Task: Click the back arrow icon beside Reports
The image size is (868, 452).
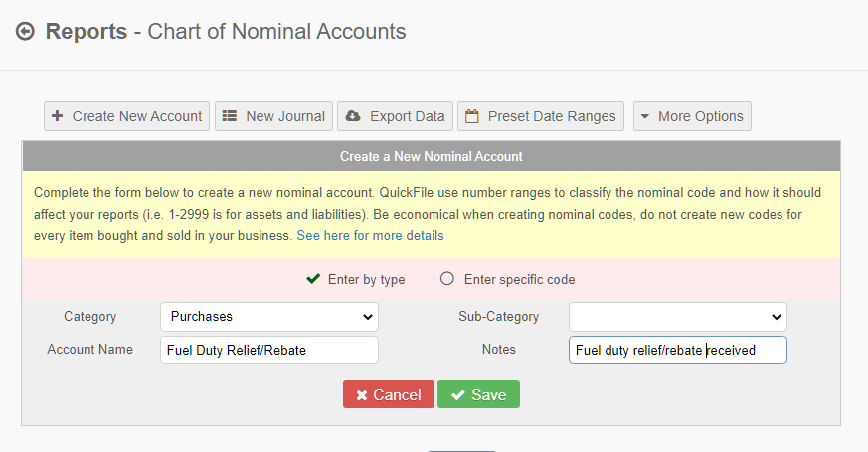Action: [25, 32]
